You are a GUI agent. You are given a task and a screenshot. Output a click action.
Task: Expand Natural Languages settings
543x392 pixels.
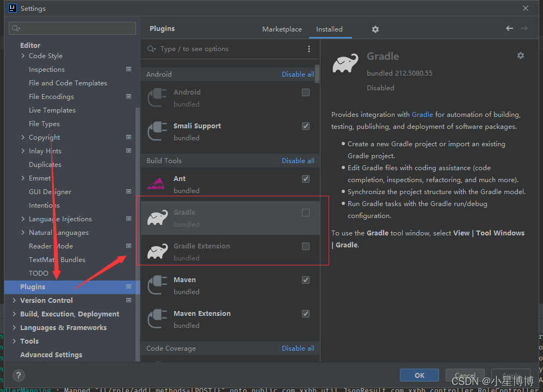(23, 232)
